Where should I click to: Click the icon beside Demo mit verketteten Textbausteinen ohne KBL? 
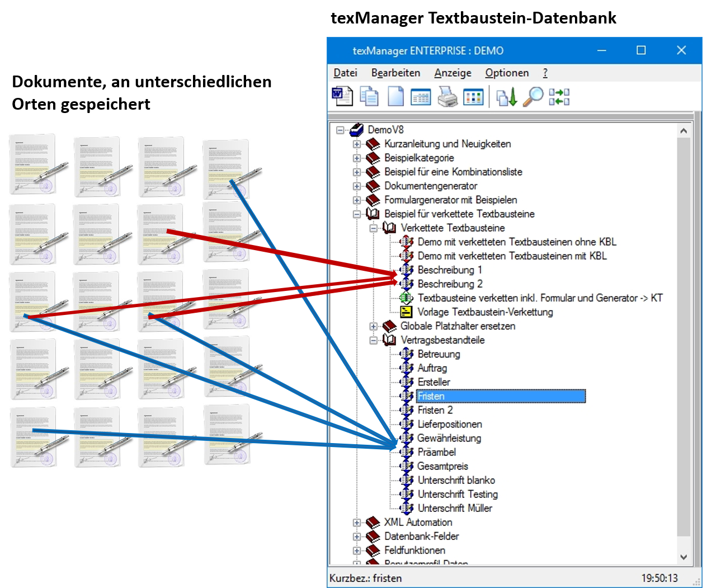pyautogui.click(x=407, y=242)
